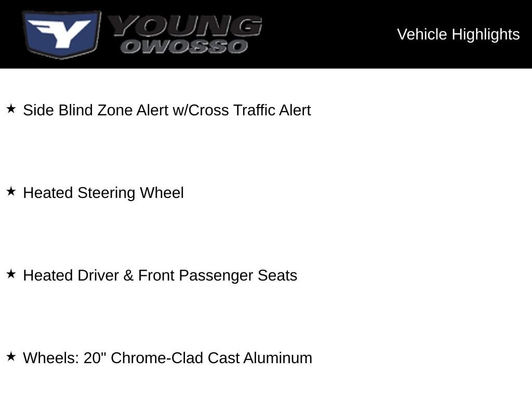Select the star bullet for Heated Steering Wheel

(11, 191)
